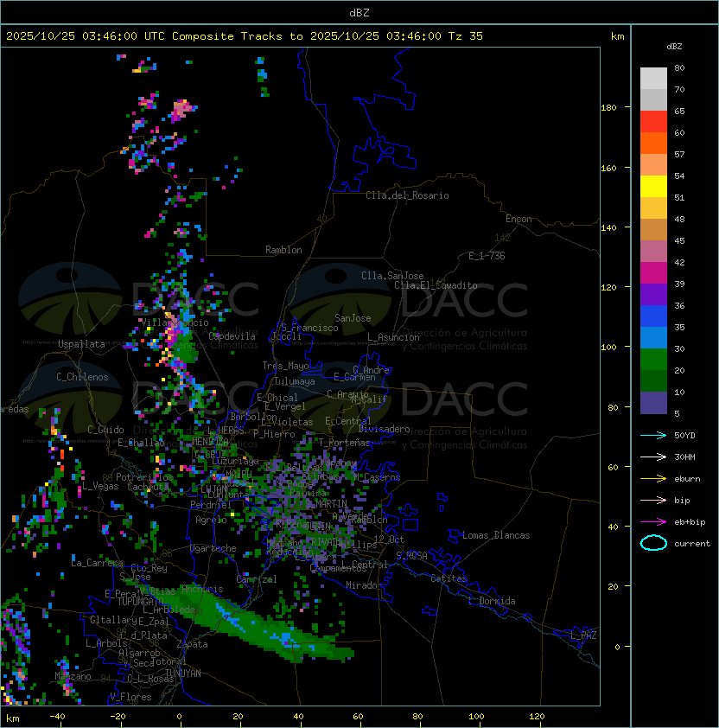Click the Mirador label
719x728 pixels.
[365, 585]
